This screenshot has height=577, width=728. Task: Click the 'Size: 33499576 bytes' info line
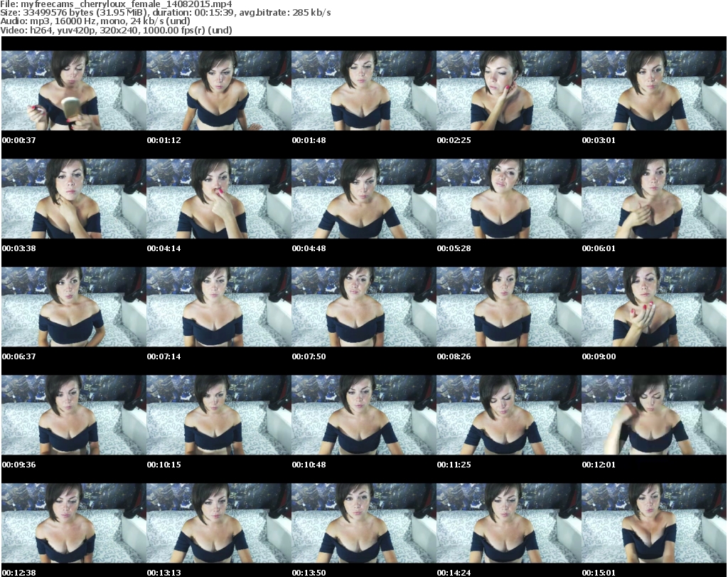(x=165, y=13)
